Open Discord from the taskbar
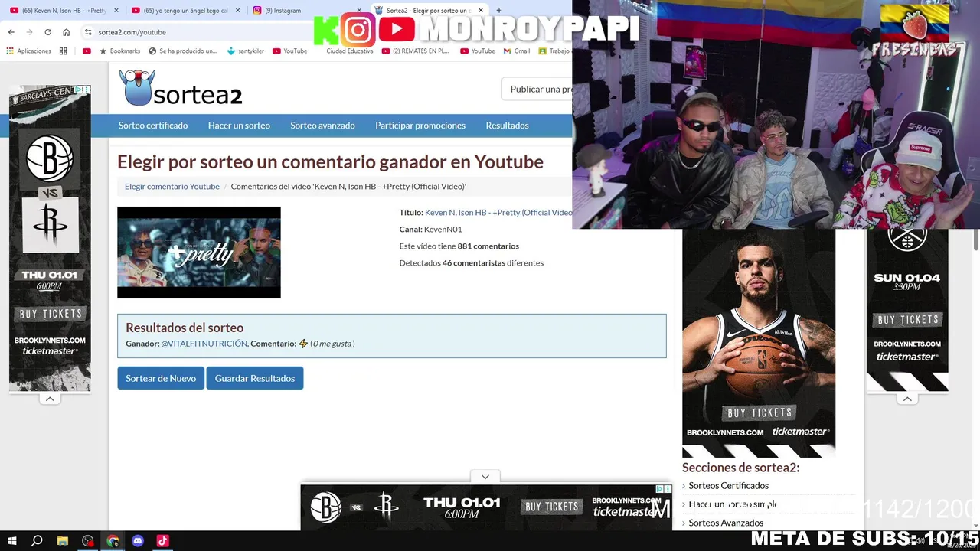This screenshot has height=551, width=980. coord(138,541)
